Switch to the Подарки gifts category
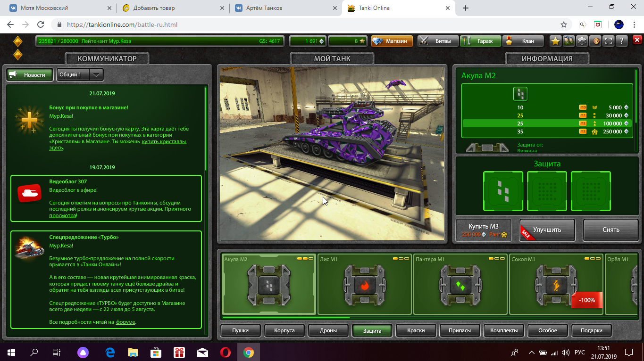Screen dimensions: 644x361 (x=592, y=330)
